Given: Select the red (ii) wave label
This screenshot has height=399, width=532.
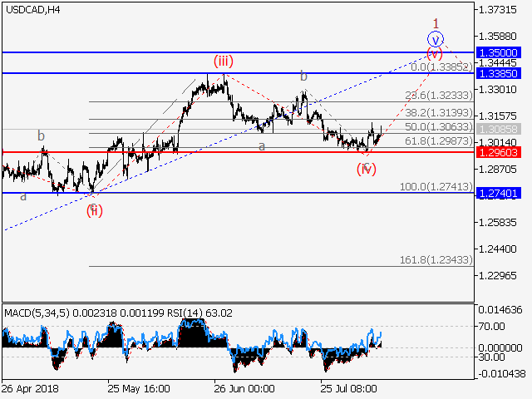Looking at the screenshot, I should pos(95,210).
